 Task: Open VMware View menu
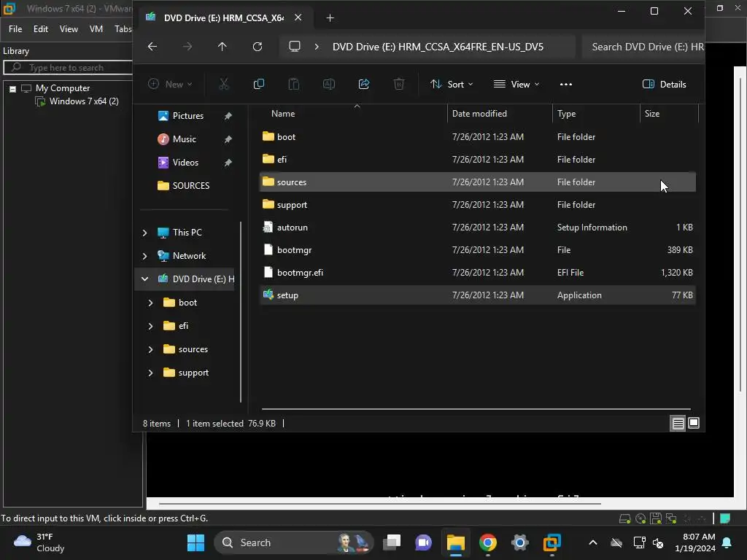69,29
